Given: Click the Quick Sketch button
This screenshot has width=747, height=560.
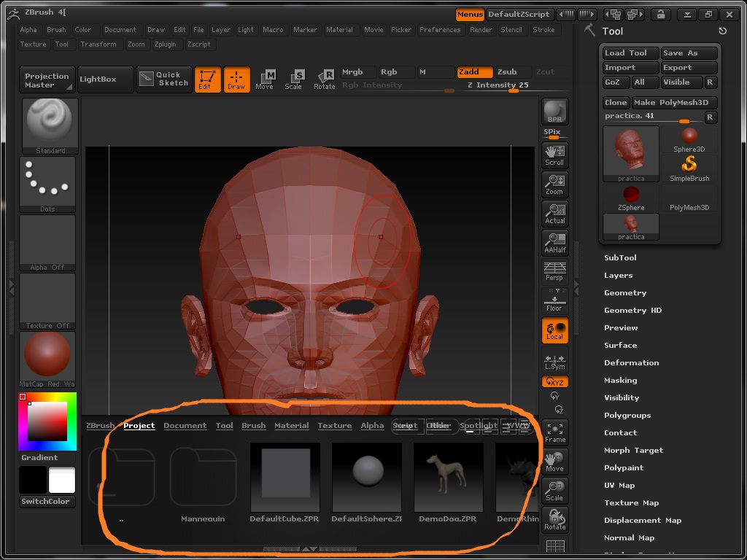Looking at the screenshot, I should coord(164,79).
